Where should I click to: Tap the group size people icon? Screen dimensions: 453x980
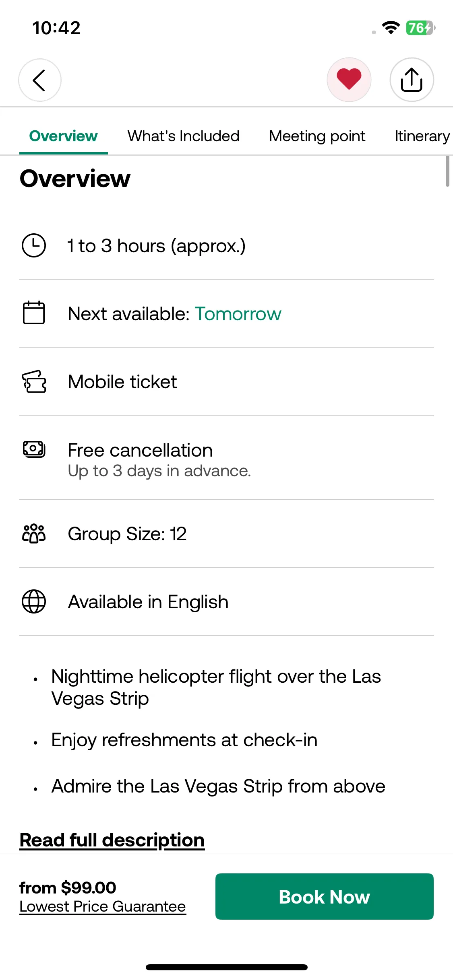34,533
